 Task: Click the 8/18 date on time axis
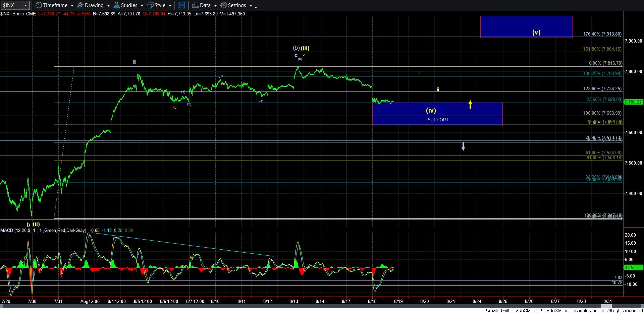point(372,301)
